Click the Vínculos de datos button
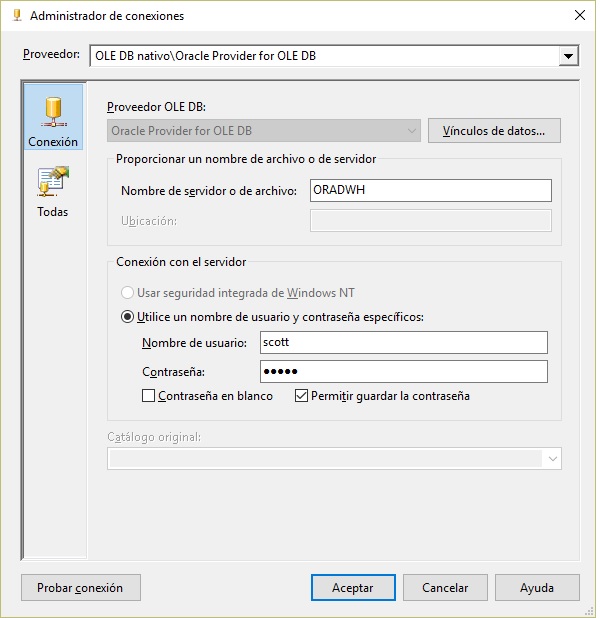 pos(494,131)
